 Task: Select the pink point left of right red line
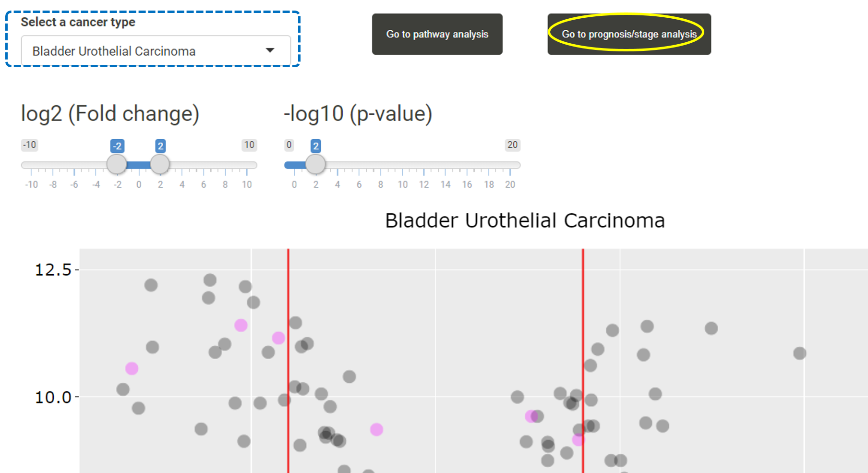pos(530,416)
